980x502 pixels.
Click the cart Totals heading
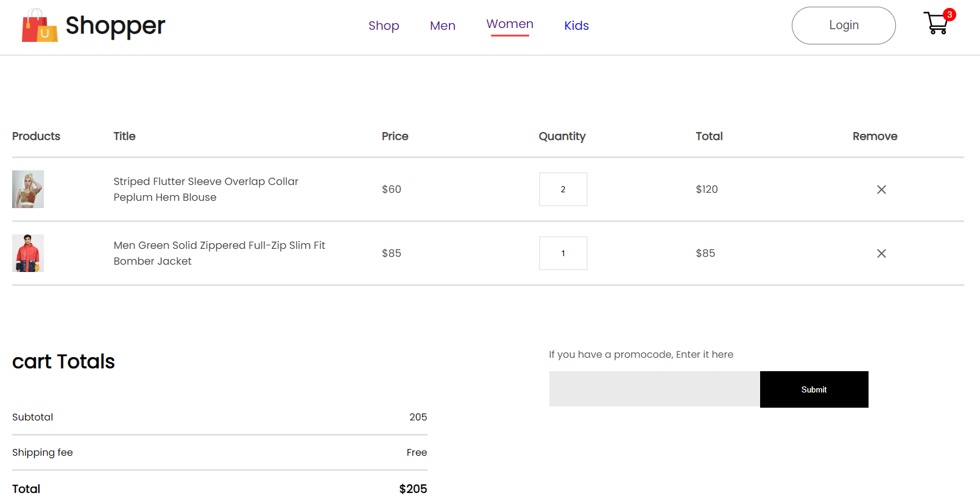pos(63,361)
